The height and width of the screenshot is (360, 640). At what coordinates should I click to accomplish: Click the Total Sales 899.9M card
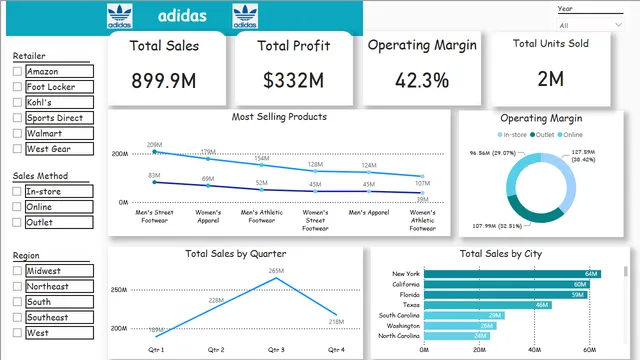point(167,69)
